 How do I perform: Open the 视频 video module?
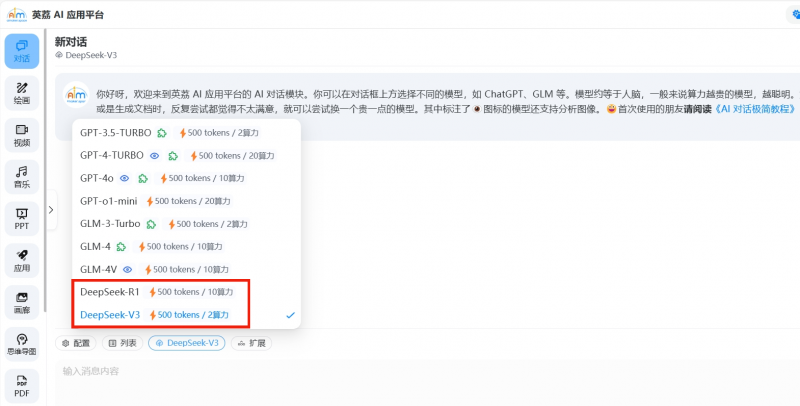(x=22, y=135)
